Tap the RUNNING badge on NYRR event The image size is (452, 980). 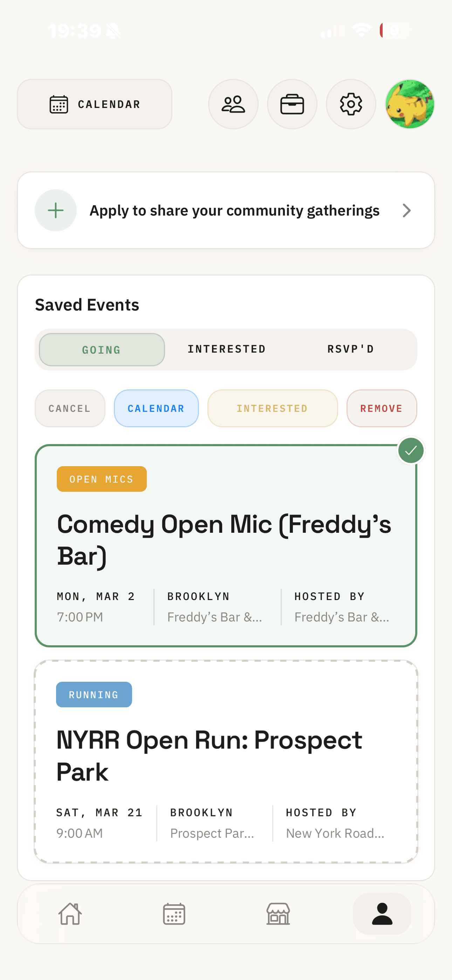(x=94, y=694)
